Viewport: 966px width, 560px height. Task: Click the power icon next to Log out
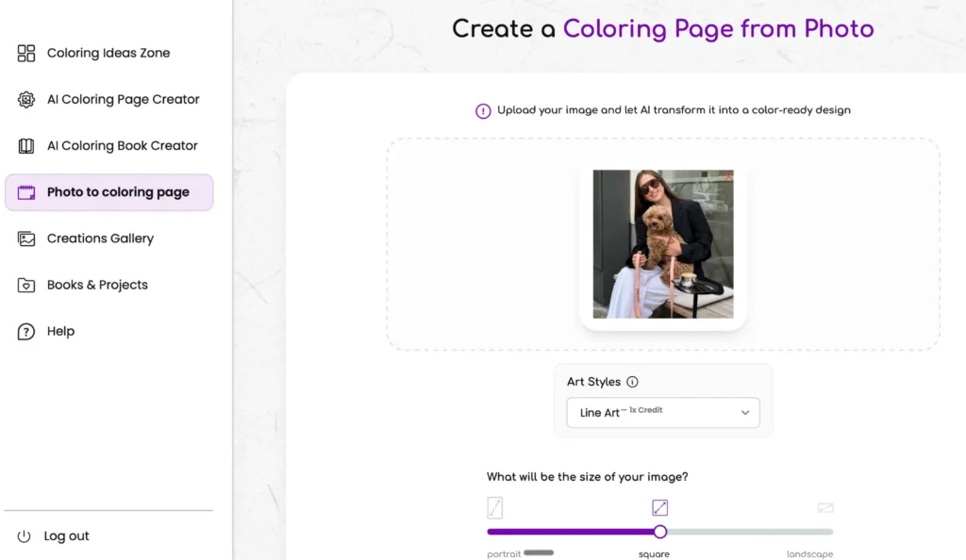pos(25,535)
